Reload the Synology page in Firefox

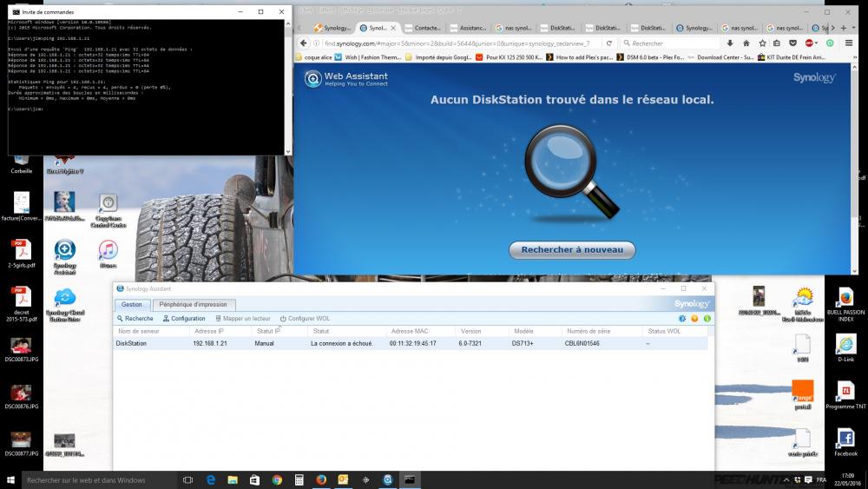click(x=609, y=43)
